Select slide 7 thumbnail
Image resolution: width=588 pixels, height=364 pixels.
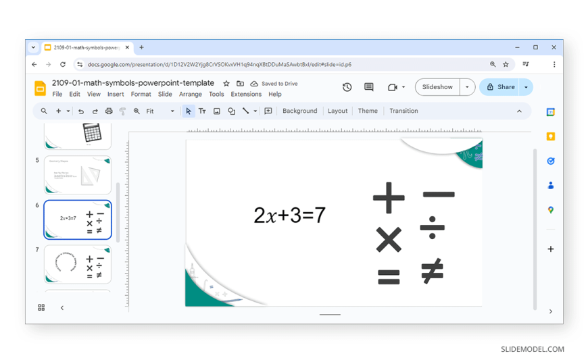pyautogui.click(x=78, y=264)
